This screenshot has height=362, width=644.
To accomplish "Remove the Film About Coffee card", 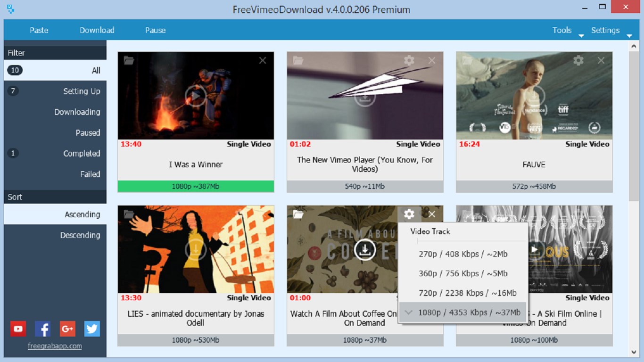I will pos(432,214).
